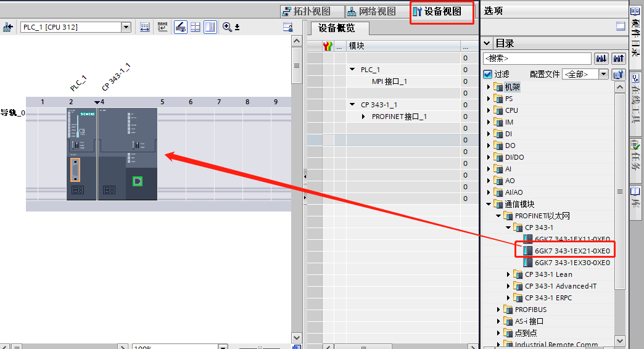This screenshot has height=349, width=644.
Task: Collapse the PLC_1 row in device overview
Action: (x=352, y=70)
